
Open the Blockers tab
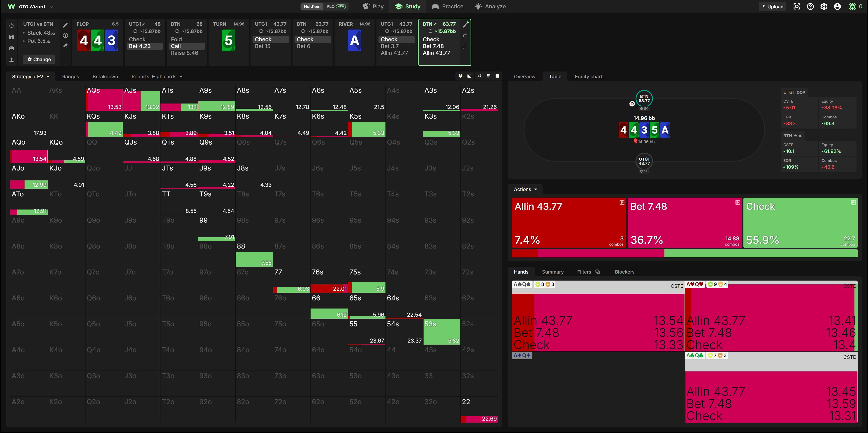click(624, 272)
